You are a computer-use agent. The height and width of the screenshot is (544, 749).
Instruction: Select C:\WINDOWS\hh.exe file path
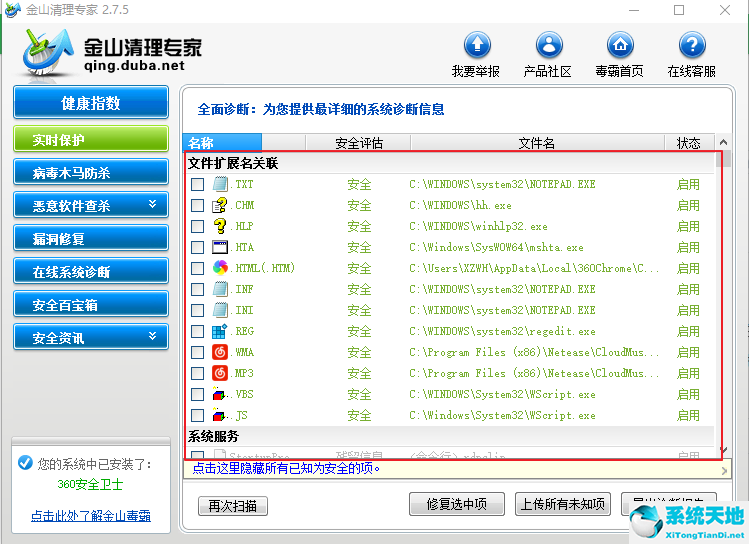(x=460, y=205)
